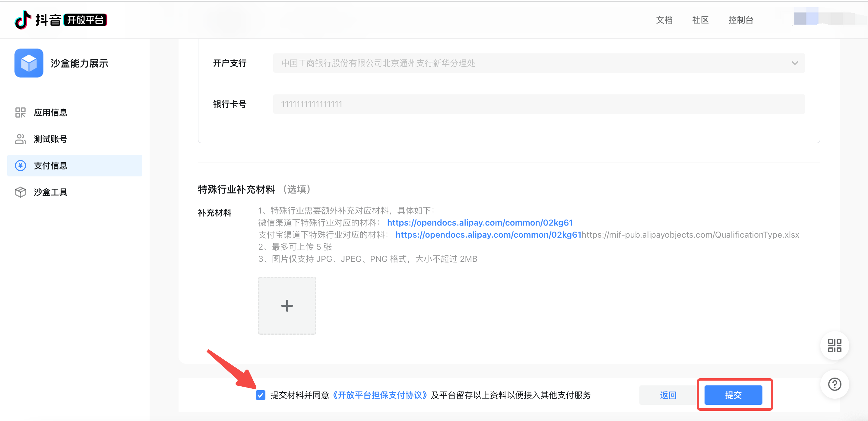
Task: Open the 文档 top navigation item
Action: click(664, 20)
